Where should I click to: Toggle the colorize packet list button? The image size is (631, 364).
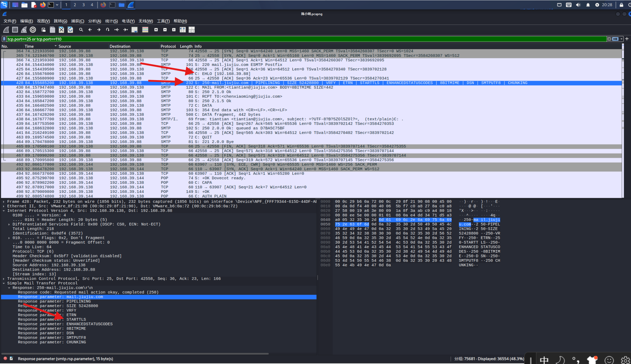[x=145, y=30]
